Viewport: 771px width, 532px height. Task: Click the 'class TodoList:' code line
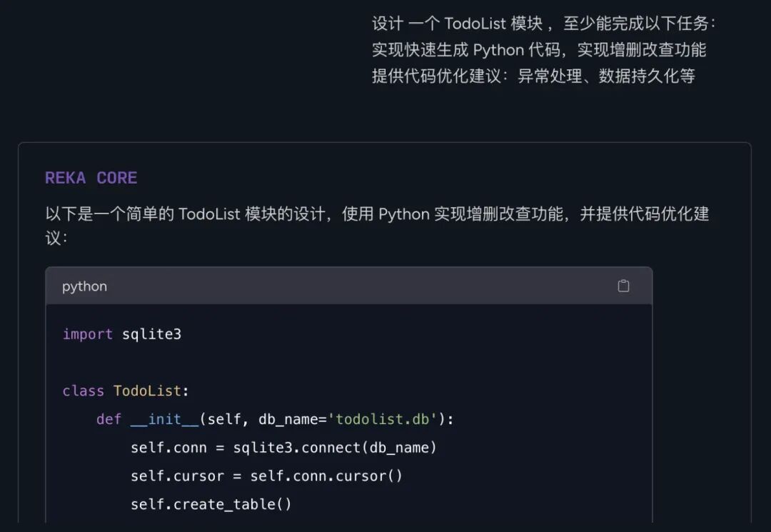(126, 391)
